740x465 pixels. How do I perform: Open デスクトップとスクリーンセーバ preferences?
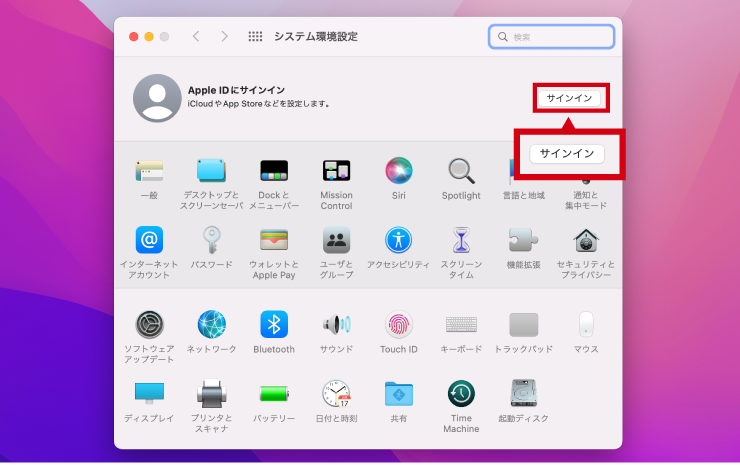coord(211,171)
